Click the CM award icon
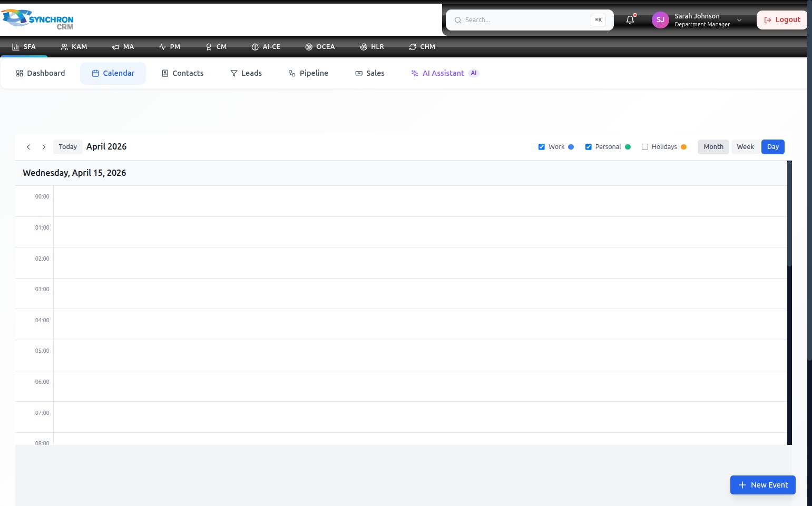The width and height of the screenshot is (812, 506). tap(209, 47)
